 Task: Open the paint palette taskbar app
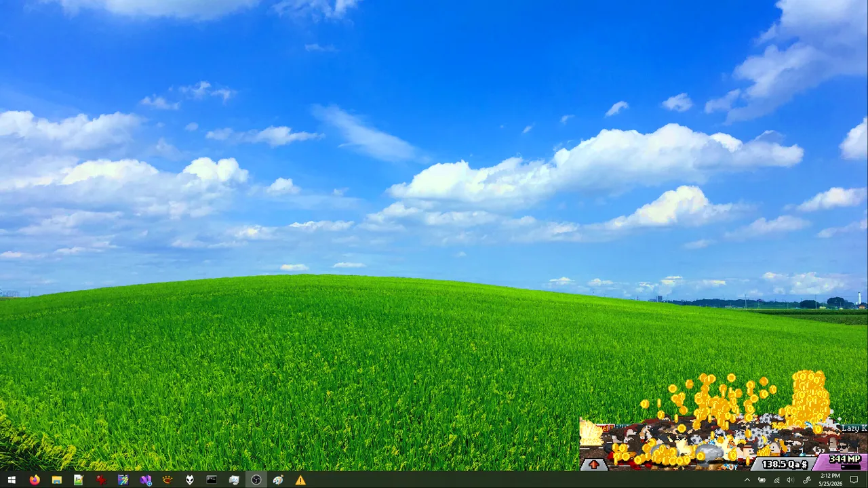(x=278, y=480)
